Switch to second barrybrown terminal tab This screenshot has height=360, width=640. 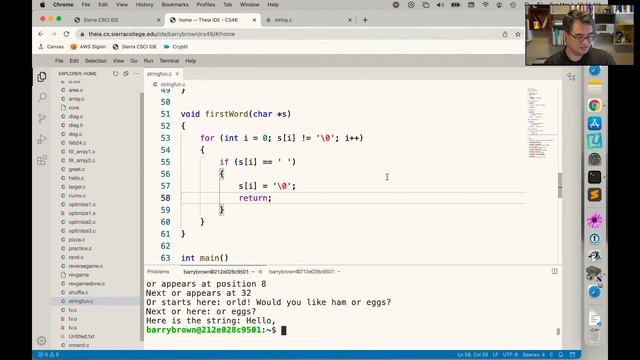(304, 271)
